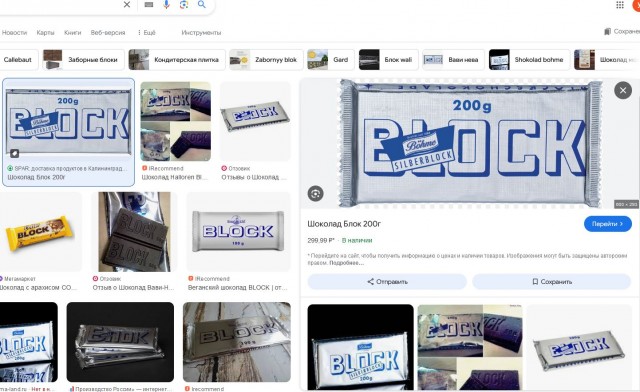Click the SPAR source label under first result
This screenshot has width=640, height=392.
[x=67, y=168]
